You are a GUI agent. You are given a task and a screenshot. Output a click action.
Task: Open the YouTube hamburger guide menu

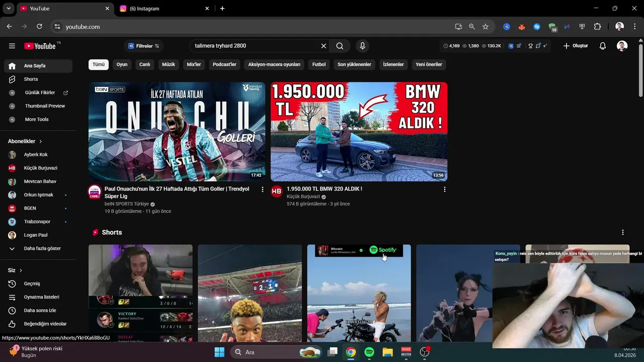(12, 46)
